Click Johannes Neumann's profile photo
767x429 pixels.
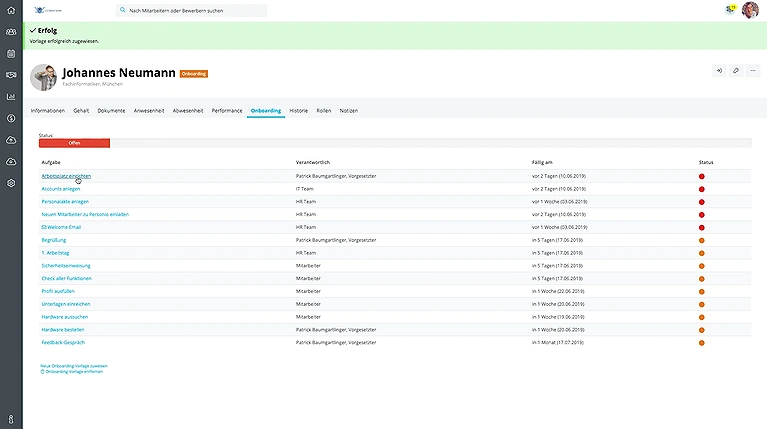(44, 77)
